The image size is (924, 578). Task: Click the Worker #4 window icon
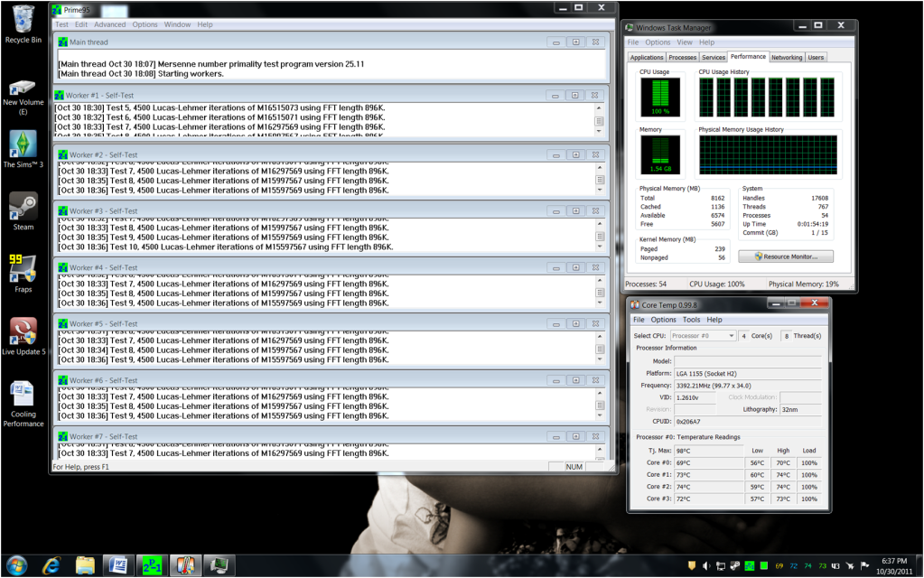click(62, 267)
